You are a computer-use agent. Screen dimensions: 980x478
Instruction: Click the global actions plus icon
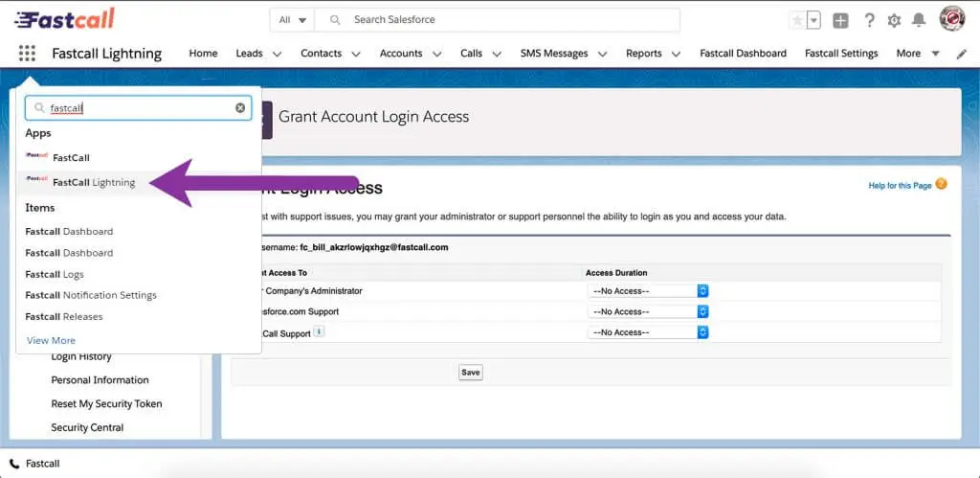pyautogui.click(x=840, y=20)
